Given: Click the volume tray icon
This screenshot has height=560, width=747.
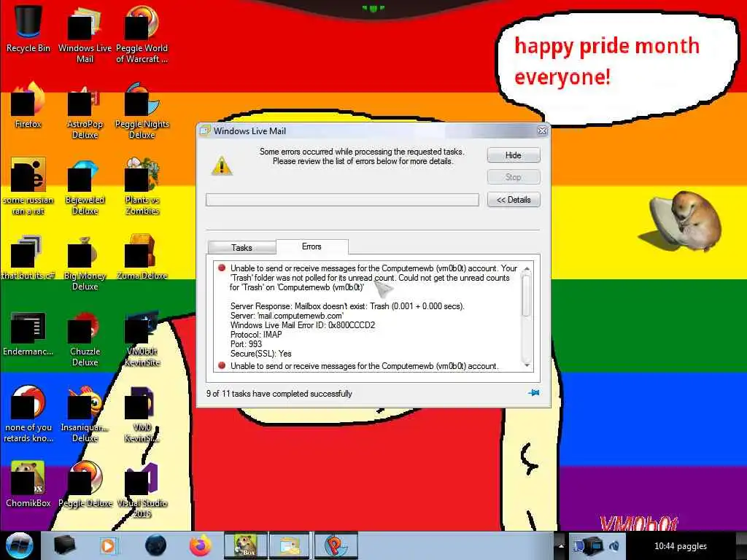Looking at the screenshot, I should [614, 546].
